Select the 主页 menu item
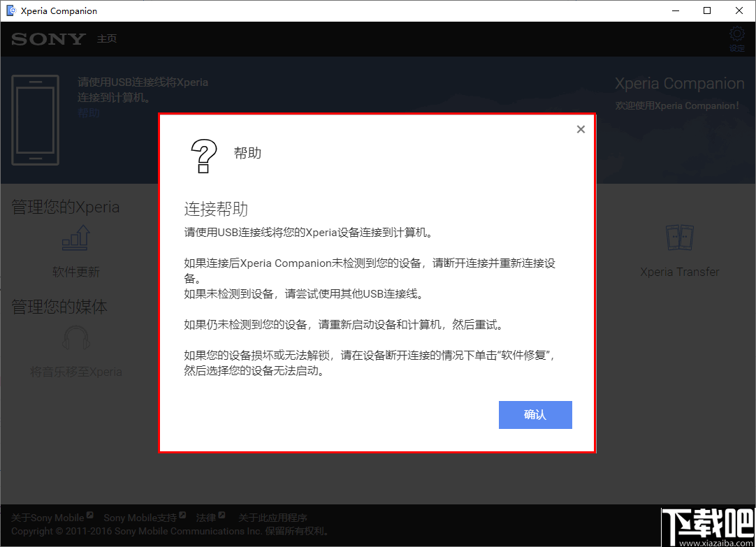The width and height of the screenshot is (756, 547). pos(107,39)
